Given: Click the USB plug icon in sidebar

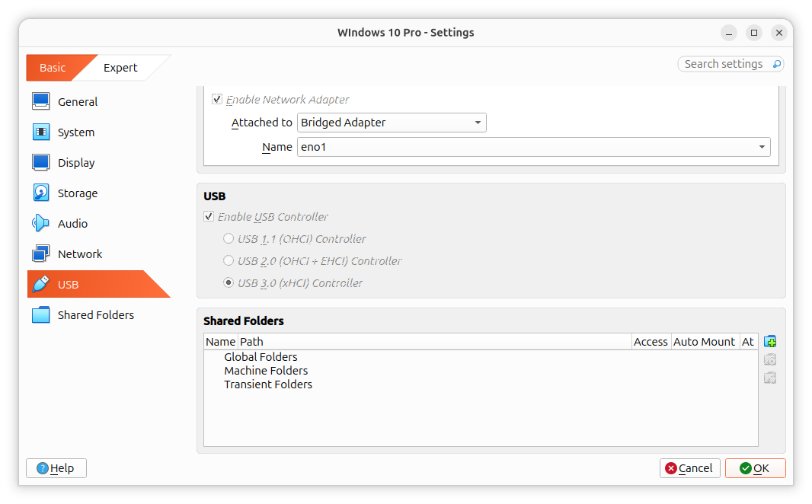Looking at the screenshot, I should pyautogui.click(x=40, y=284).
